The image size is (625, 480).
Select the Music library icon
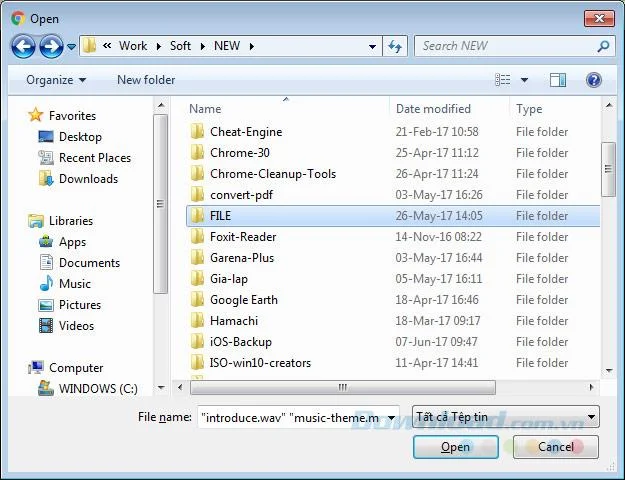coord(46,283)
